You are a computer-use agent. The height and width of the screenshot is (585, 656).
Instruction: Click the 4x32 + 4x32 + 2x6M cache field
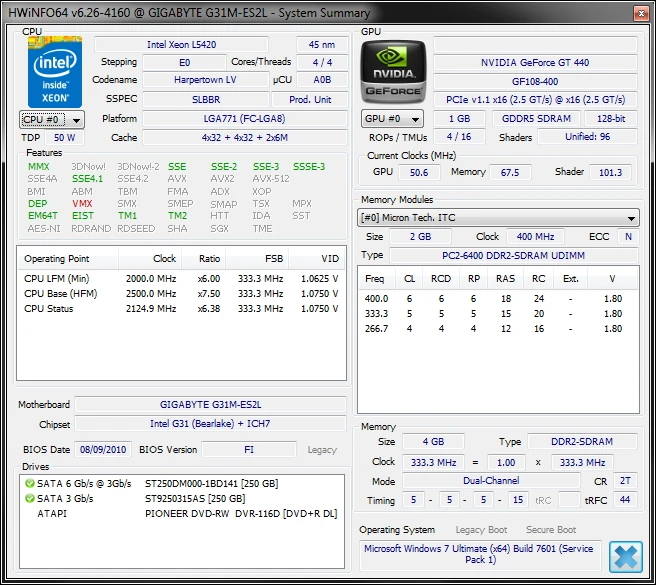click(245, 138)
